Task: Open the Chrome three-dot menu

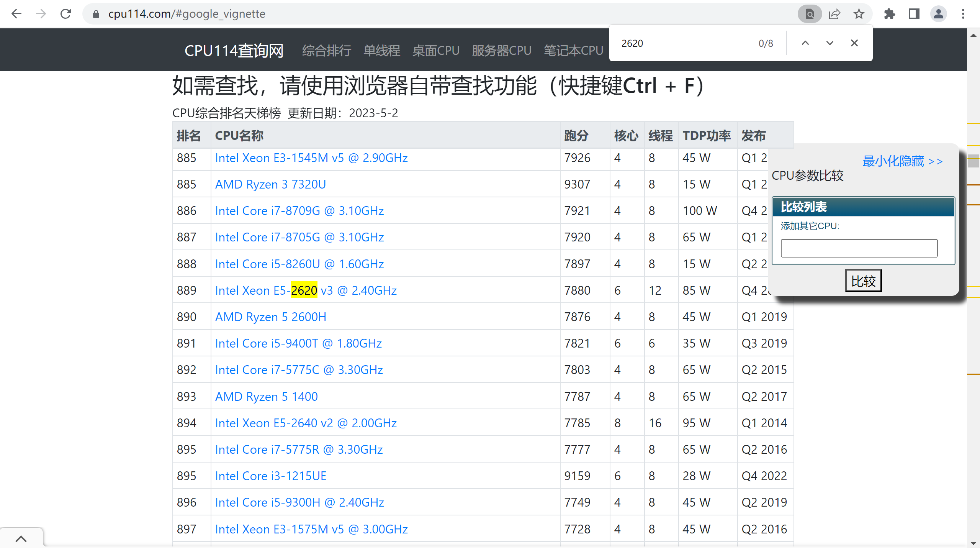Action: click(x=963, y=14)
